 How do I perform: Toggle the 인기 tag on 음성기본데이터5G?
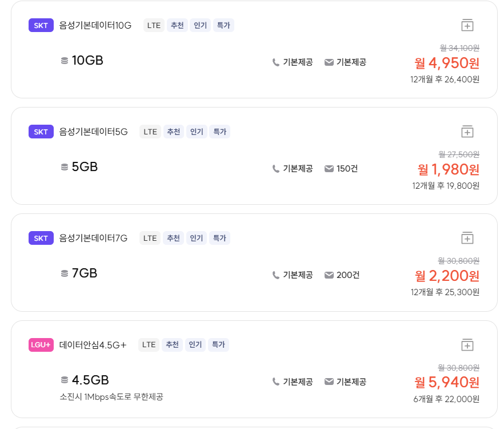click(197, 132)
